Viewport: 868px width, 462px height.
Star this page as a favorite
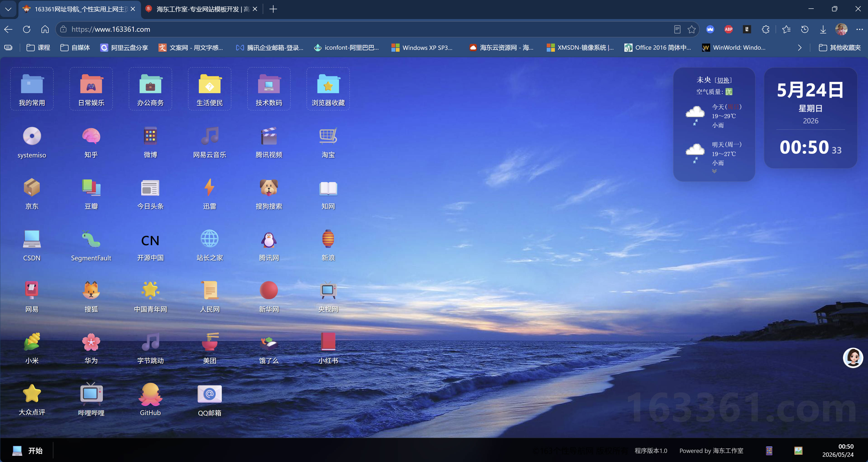click(692, 29)
